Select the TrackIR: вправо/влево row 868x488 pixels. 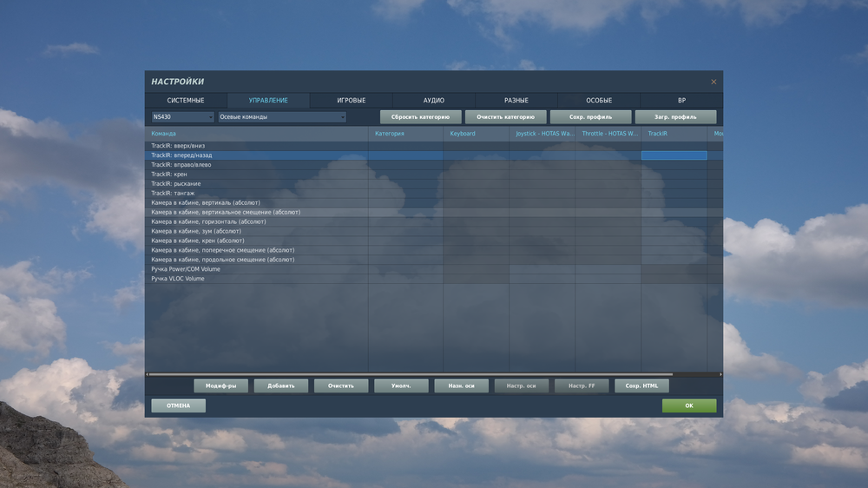point(434,164)
